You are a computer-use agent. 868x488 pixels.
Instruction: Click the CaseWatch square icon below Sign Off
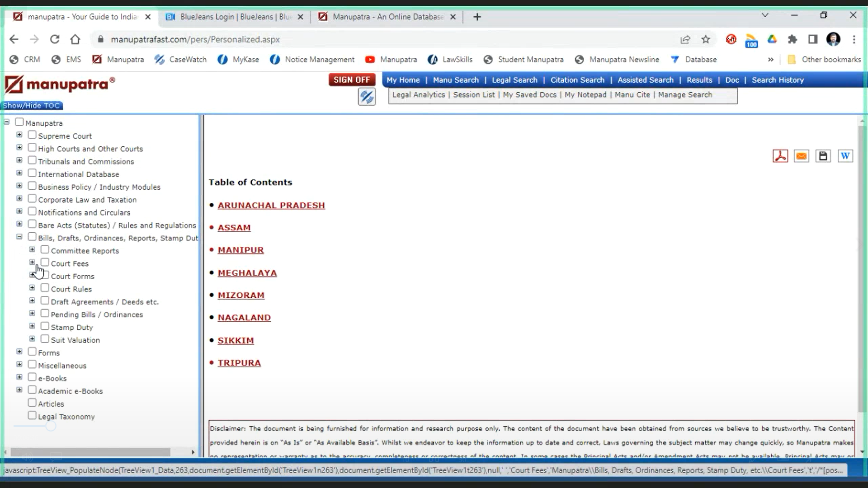366,97
